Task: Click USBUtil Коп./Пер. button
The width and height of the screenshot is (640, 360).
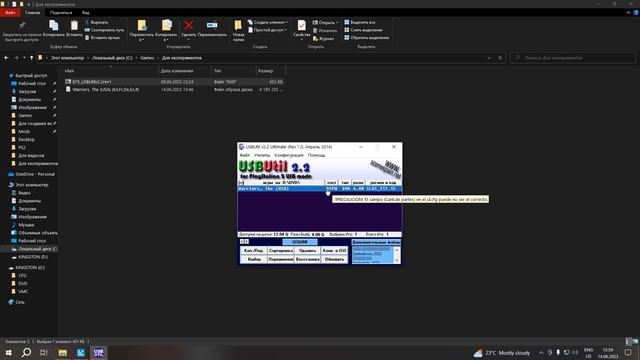Action: coord(253,250)
